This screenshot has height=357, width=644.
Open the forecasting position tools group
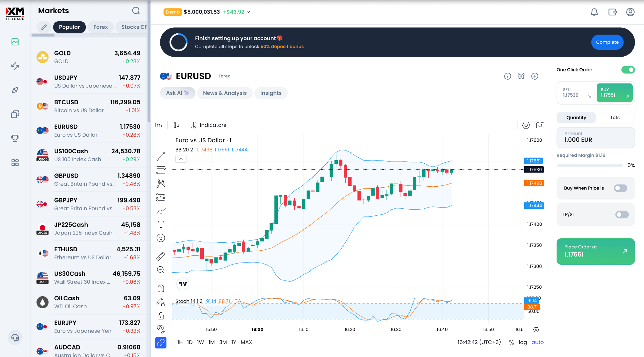[161, 197]
